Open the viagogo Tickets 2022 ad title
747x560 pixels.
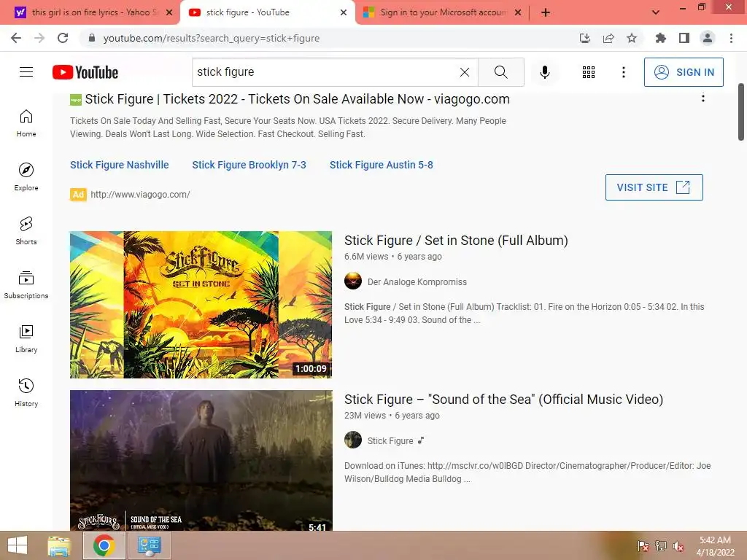[x=298, y=99]
